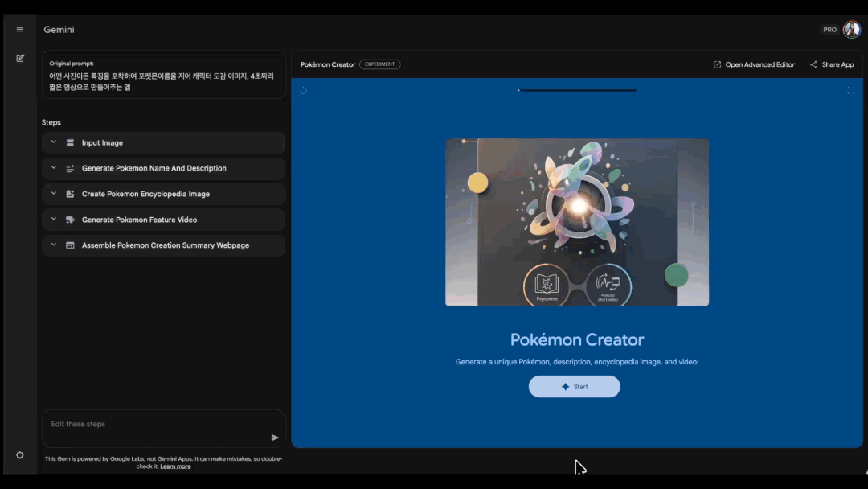Open the settings gear icon
Viewport: 868px width, 489px height.
[20, 455]
